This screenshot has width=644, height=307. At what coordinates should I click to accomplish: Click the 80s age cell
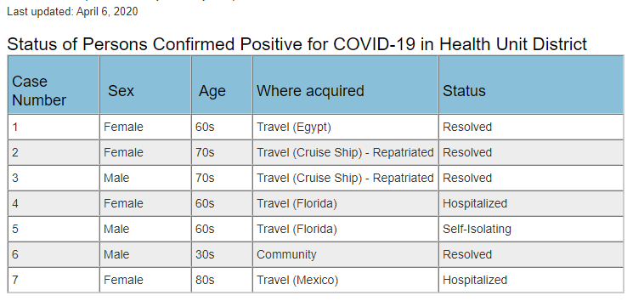click(222, 280)
